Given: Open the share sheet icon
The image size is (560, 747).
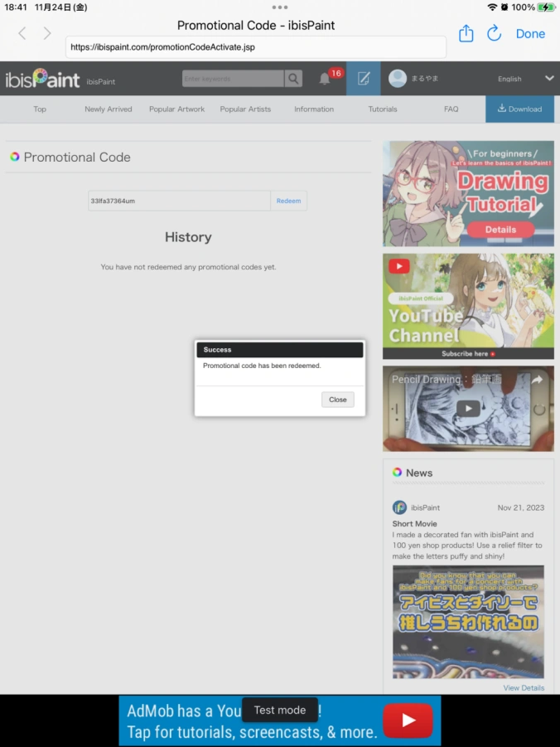Looking at the screenshot, I should (x=466, y=33).
